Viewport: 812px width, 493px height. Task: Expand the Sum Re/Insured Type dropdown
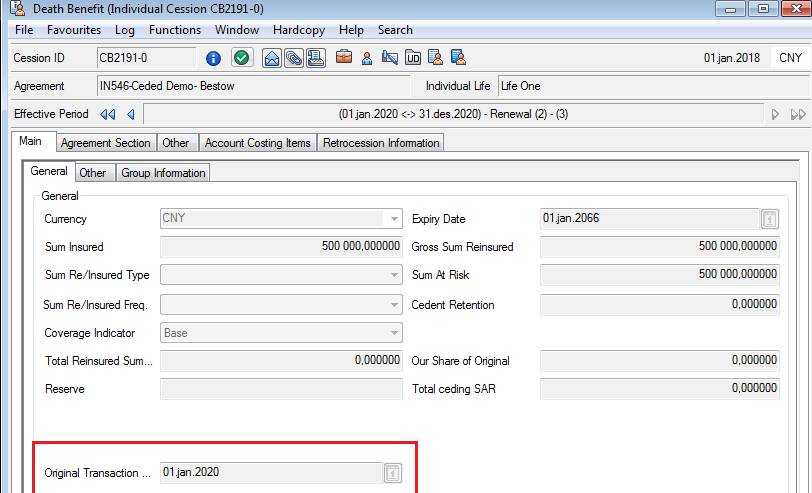point(394,276)
